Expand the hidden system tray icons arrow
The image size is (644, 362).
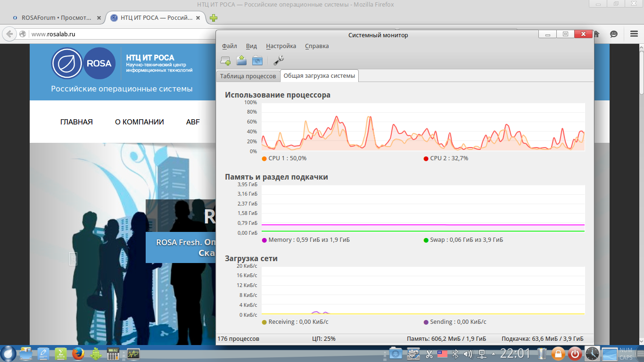tap(493, 354)
